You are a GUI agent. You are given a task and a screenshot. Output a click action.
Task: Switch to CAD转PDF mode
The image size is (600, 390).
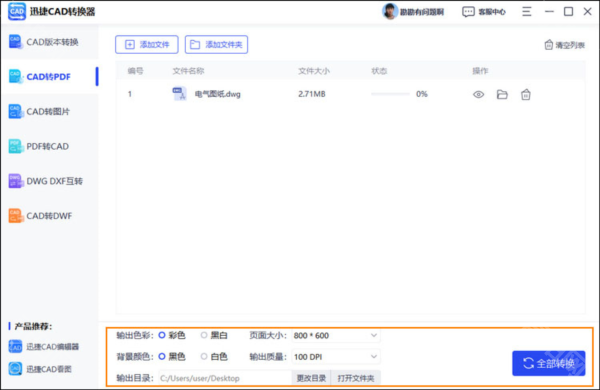(x=50, y=77)
